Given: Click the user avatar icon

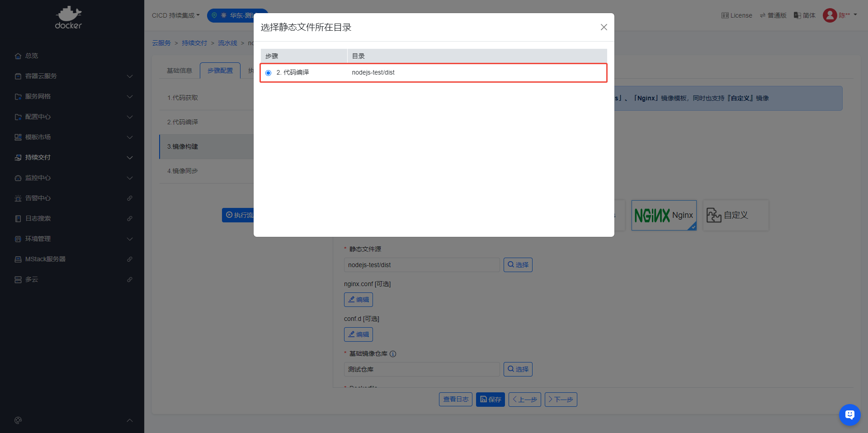Looking at the screenshot, I should point(830,15).
